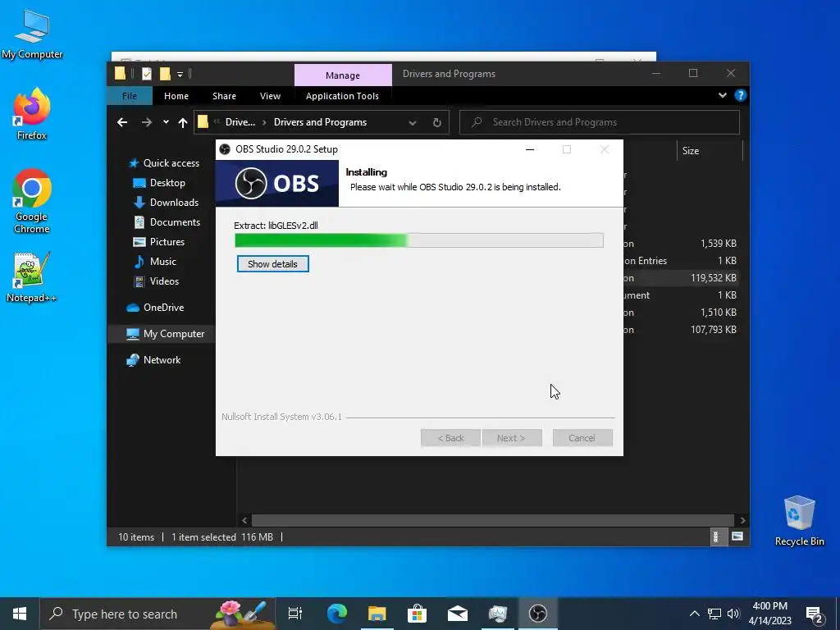Click the Next button in installer

tap(512, 438)
